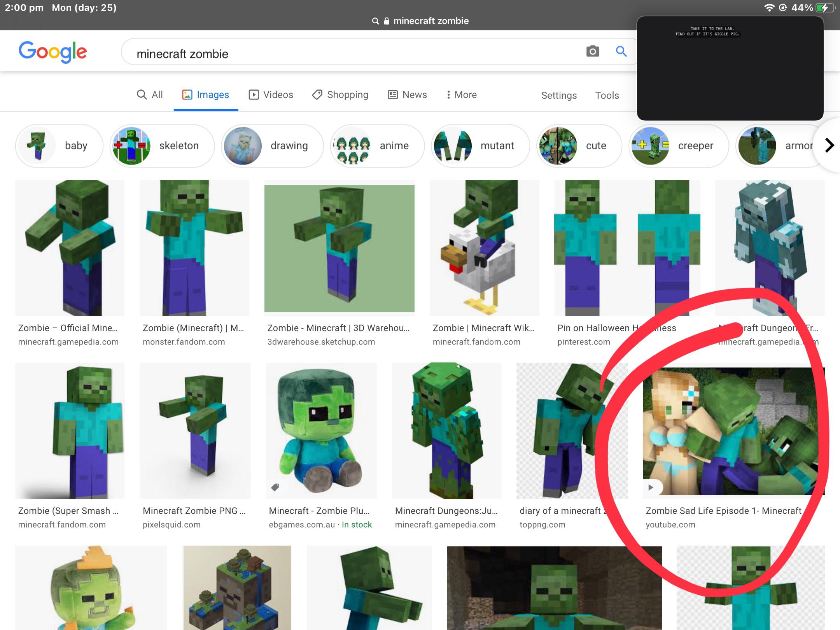Tap the Wi-Fi status icon

point(769,8)
